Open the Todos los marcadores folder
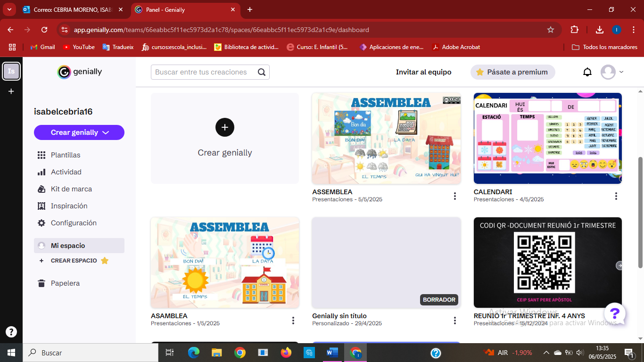 pos(604,47)
